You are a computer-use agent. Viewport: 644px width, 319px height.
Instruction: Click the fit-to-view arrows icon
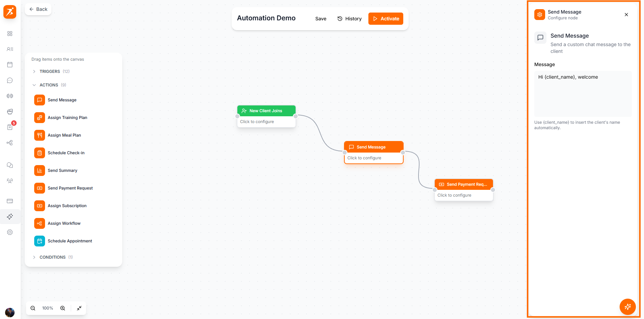coord(79,308)
